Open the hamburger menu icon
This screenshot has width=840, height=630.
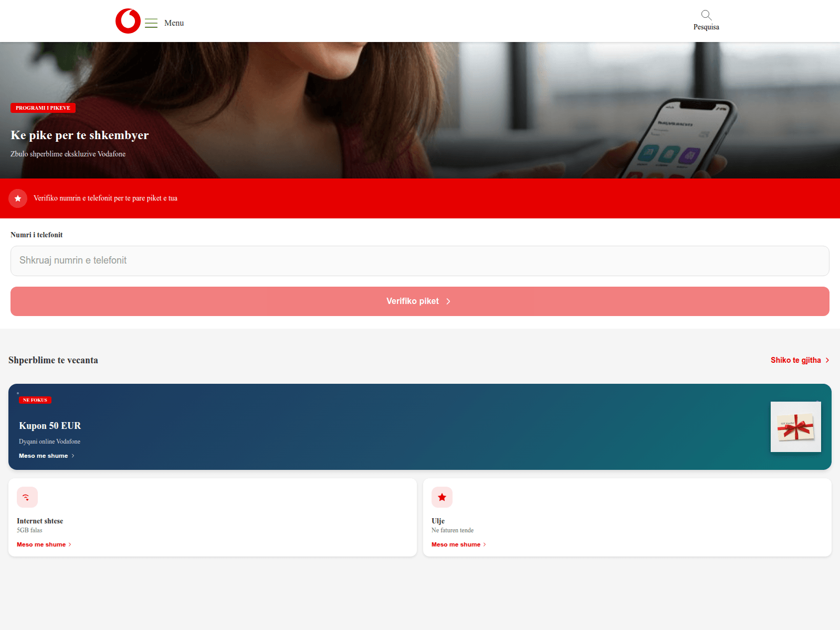[x=151, y=23]
